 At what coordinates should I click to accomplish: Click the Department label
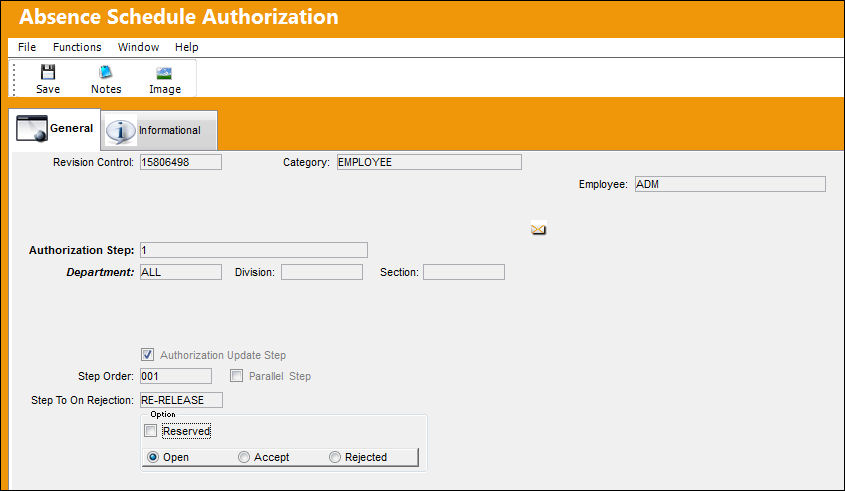pyautogui.click(x=100, y=272)
